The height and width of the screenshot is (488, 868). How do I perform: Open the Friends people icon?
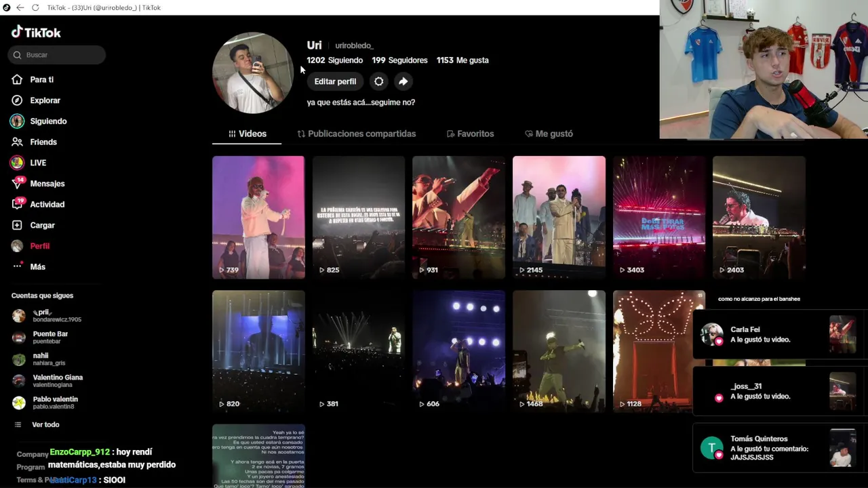pos(17,142)
